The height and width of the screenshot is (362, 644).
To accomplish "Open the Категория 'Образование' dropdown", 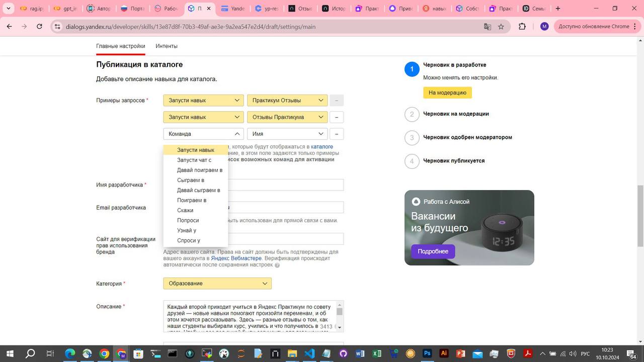I will pyautogui.click(x=217, y=284).
